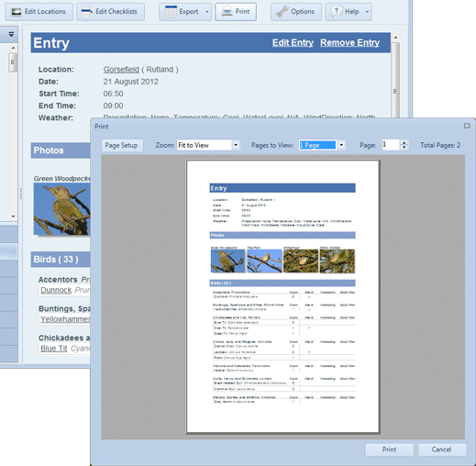Close the Print dialog window
The image size is (476, 466).
pyautogui.click(x=467, y=126)
